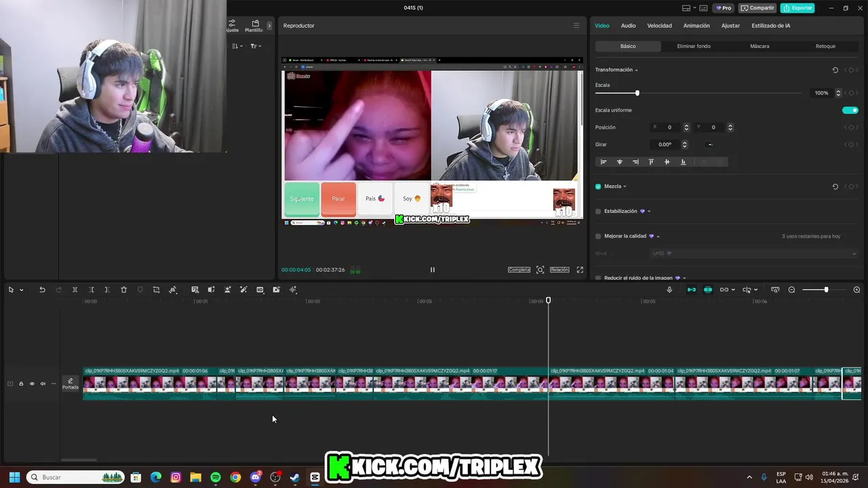Toggle main track magnet snapping

[x=692, y=289]
